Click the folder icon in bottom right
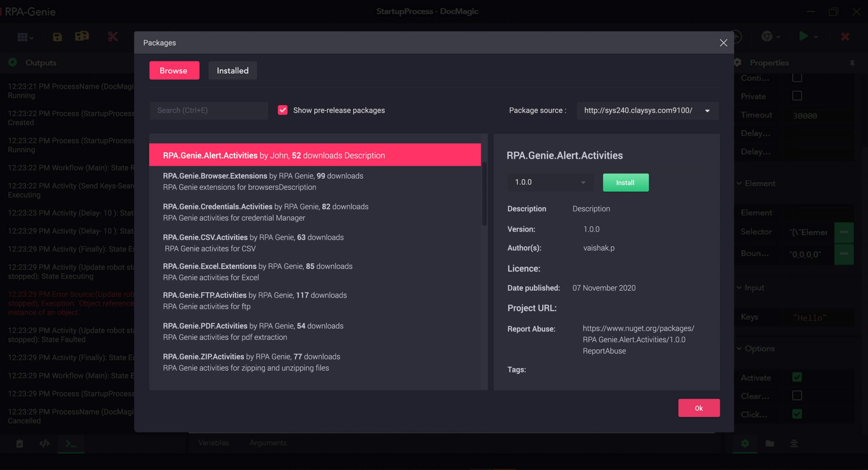Screen dimensions: 868x470 (x=770, y=443)
